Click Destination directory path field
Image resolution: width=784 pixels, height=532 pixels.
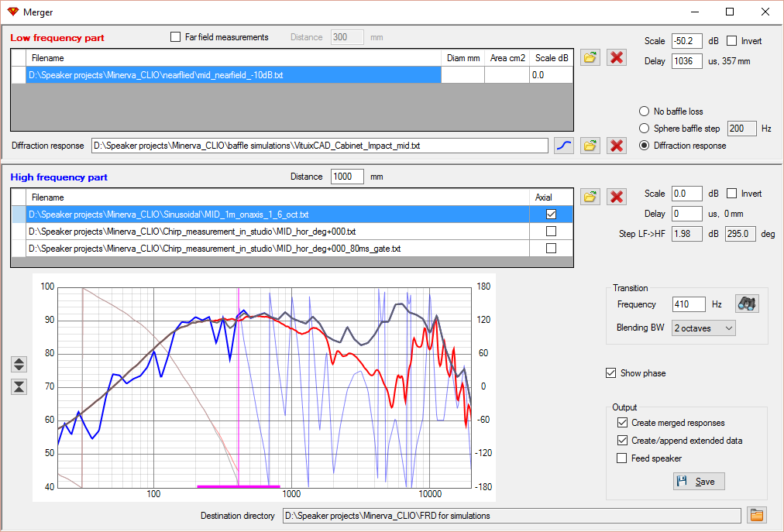click(511, 516)
